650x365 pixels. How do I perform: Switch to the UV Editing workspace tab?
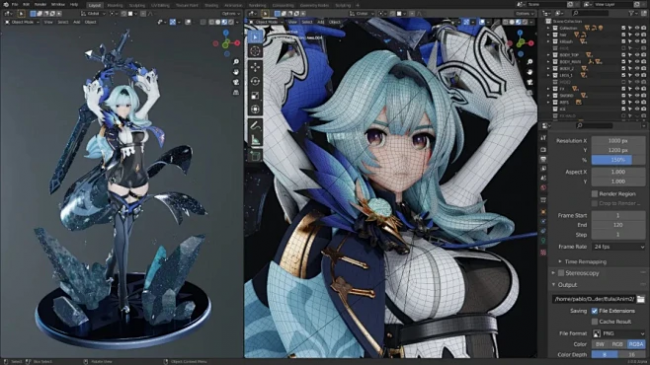point(160,5)
